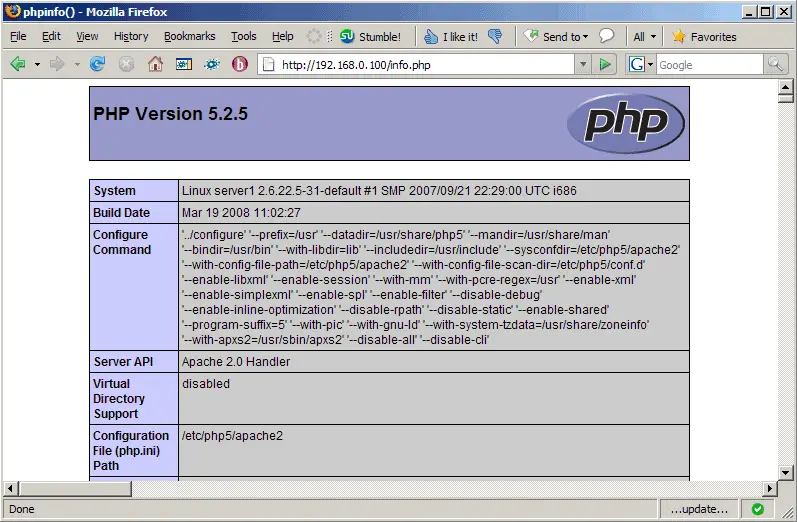The image size is (797, 522).
Task: Click the horizontal scrollbar right arrow
Action: [770, 488]
